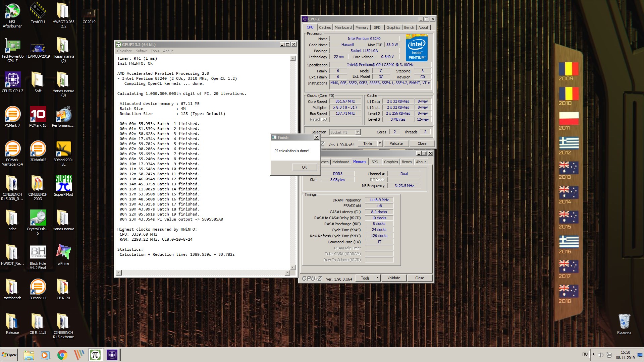Switch to Memory tab in top CPU-Z

pos(362,27)
